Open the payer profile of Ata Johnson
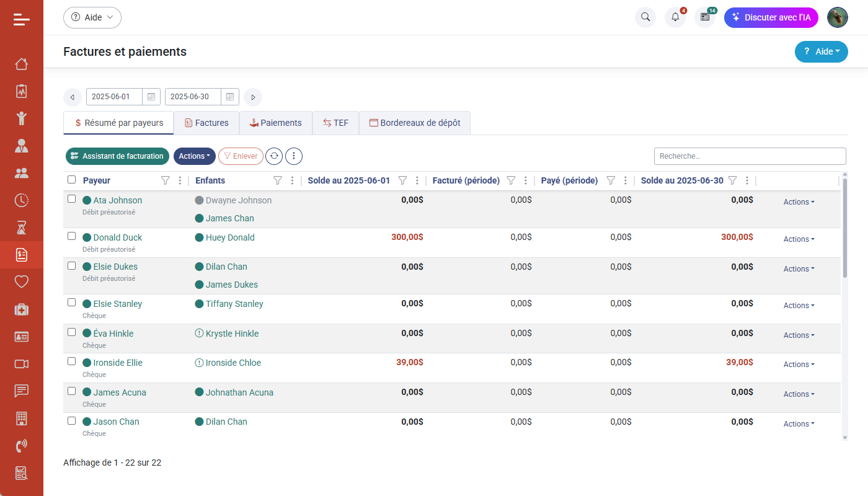The image size is (868, 496). 117,200
